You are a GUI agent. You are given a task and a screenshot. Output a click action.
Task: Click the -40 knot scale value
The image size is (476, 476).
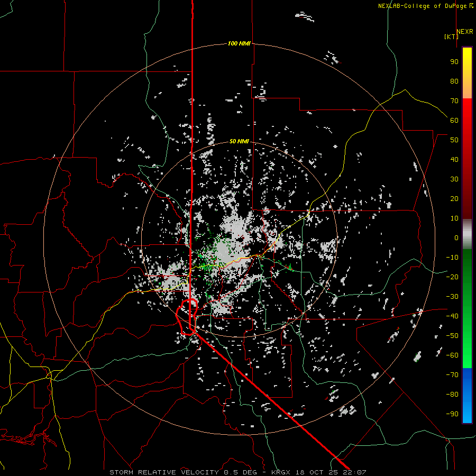click(452, 316)
